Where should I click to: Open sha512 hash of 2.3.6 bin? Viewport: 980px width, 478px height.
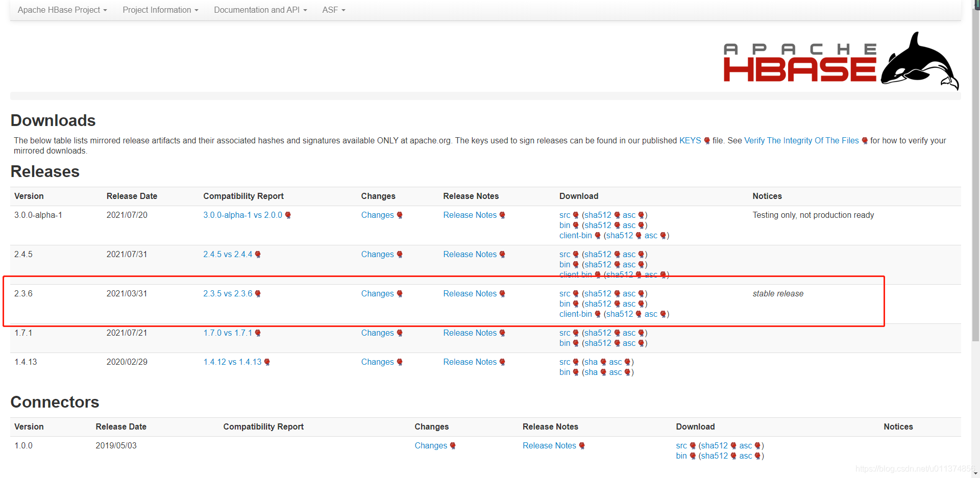click(x=598, y=304)
